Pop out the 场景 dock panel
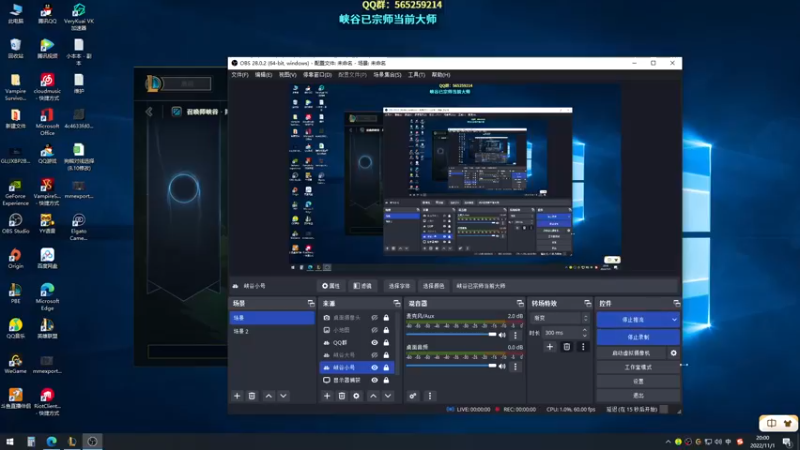Image resolution: width=800 pixels, height=450 pixels. [311, 304]
